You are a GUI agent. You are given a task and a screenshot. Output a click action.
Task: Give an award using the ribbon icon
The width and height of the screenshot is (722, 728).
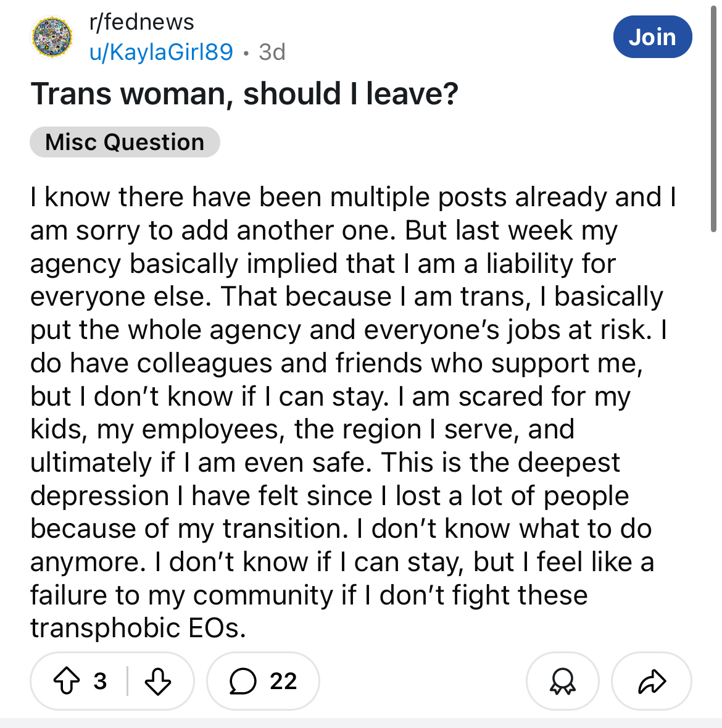pyautogui.click(x=562, y=681)
